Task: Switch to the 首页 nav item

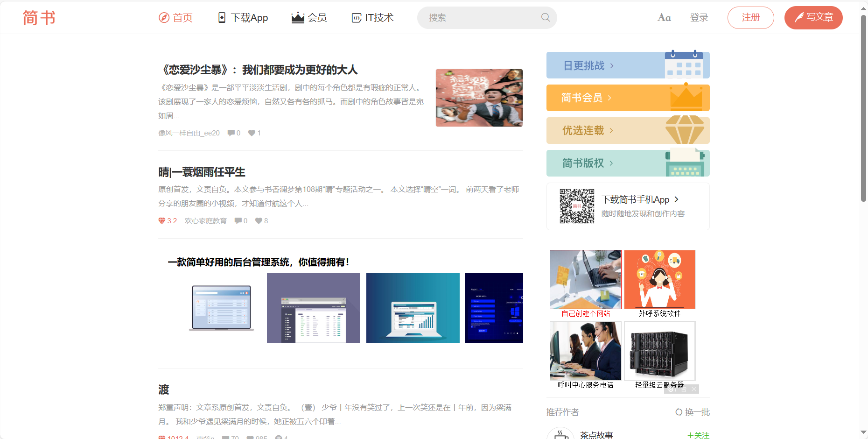Action: pyautogui.click(x=175, y=17)
